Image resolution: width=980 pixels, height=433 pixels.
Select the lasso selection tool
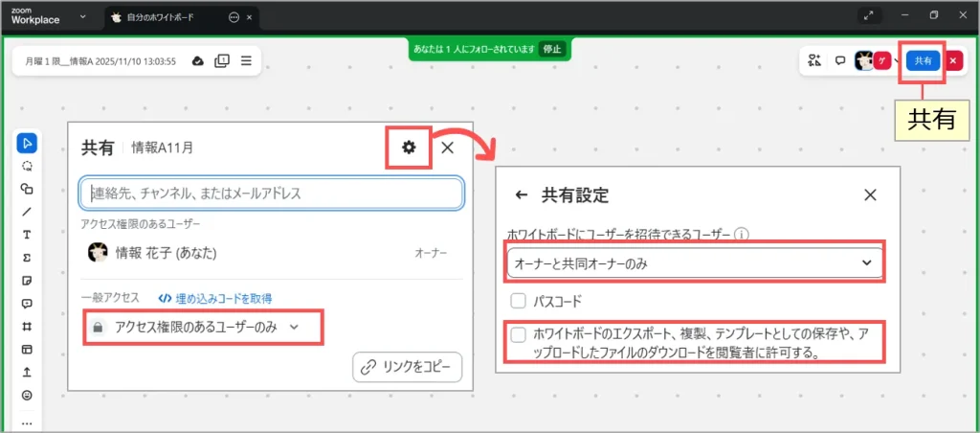pyautogui.click(x=27, y=165)
